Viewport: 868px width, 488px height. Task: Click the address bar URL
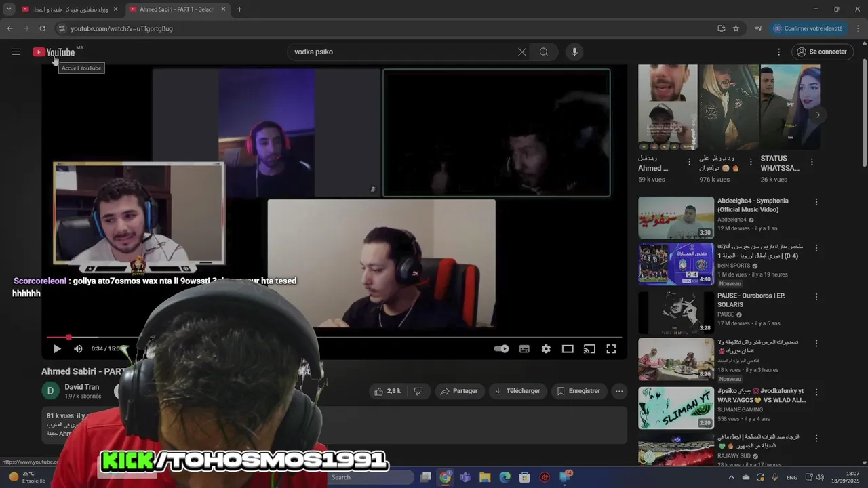click(x=122, y=28)
